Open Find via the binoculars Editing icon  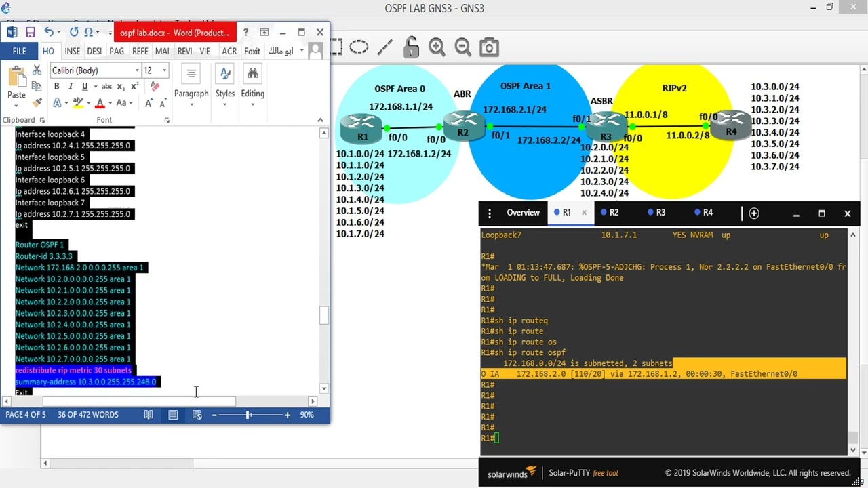[x=252, y=73]
